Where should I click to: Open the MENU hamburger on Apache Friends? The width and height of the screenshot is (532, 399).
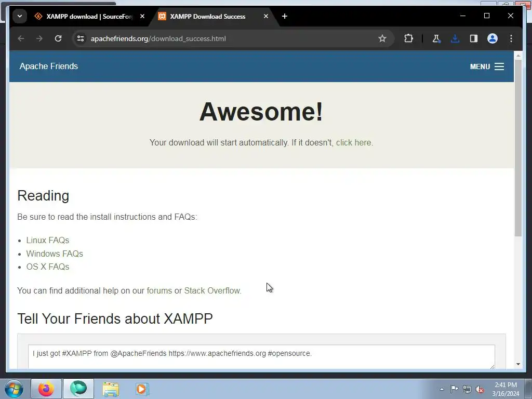[x=487, y=66]
